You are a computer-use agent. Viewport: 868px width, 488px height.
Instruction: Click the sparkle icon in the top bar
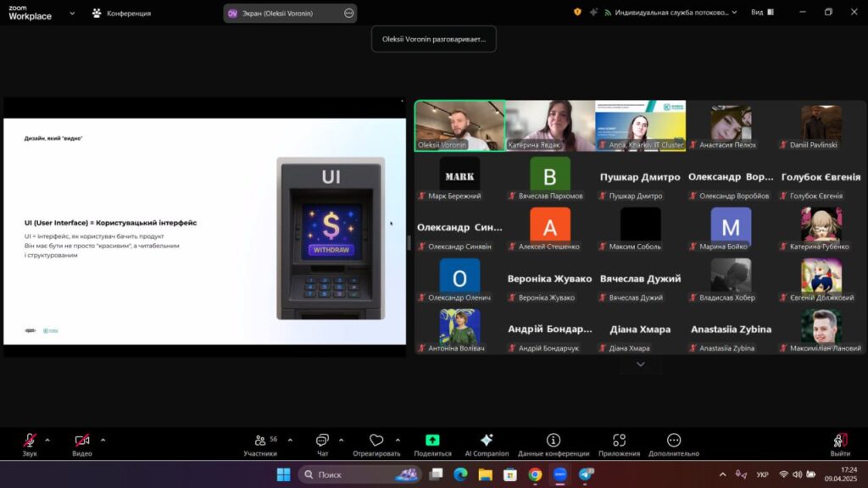[593, 12]
